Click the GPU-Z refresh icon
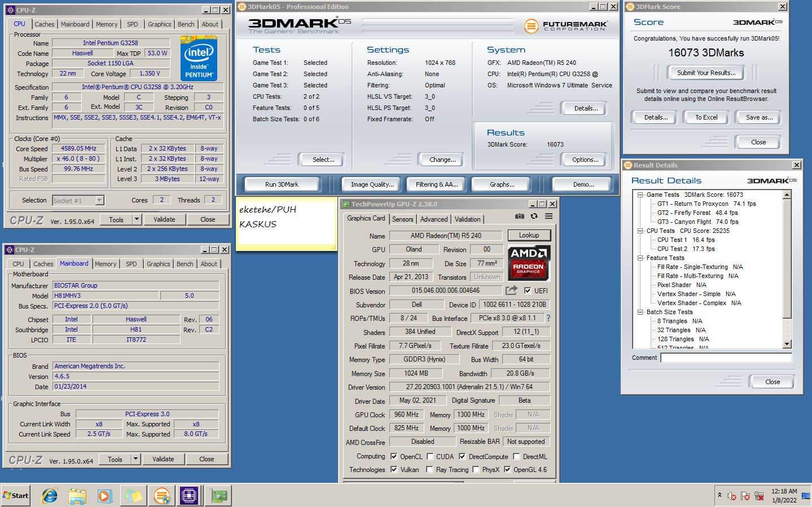The image size is (812, 507). (x=534, y=217)
